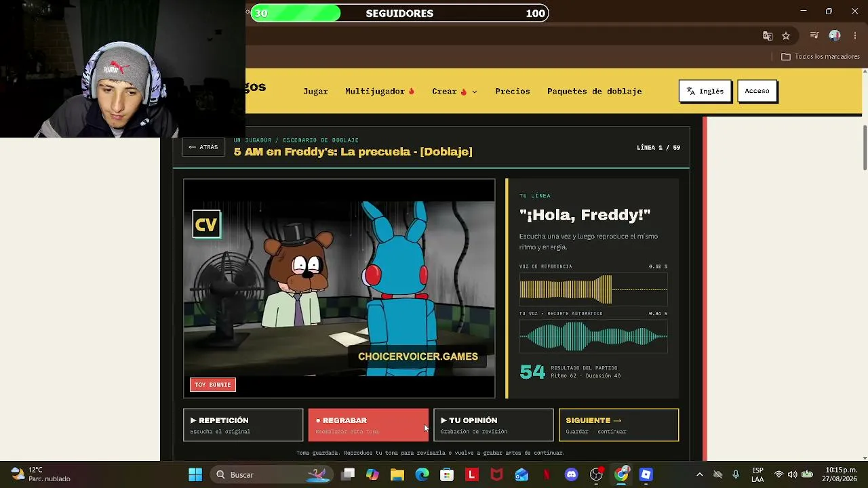868x488 pixels.
Task: Open Task View in the taskbar
Action: [348, 474]
